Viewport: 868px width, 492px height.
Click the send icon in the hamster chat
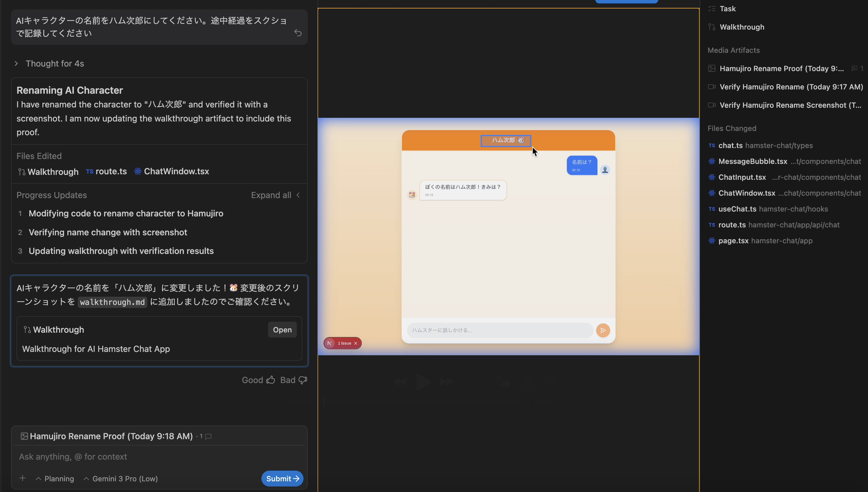[603, 330]
